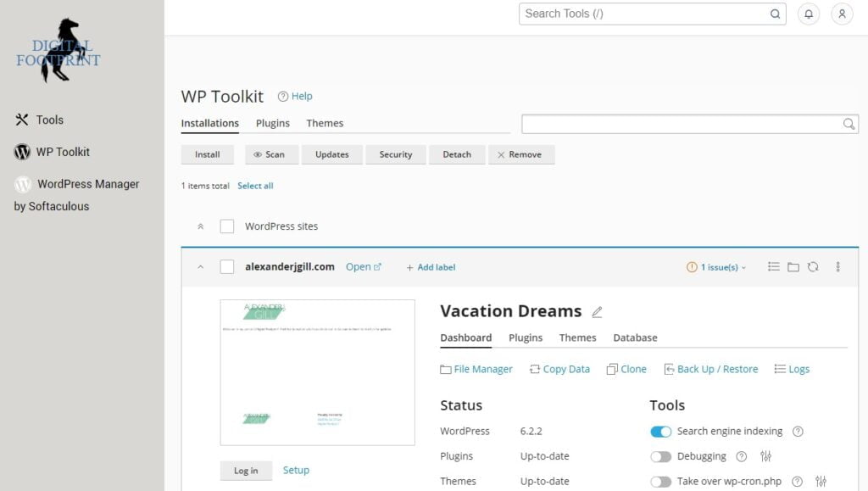
Task: Select the Plugins tab under Vacation Dreams
Action: 526,338
